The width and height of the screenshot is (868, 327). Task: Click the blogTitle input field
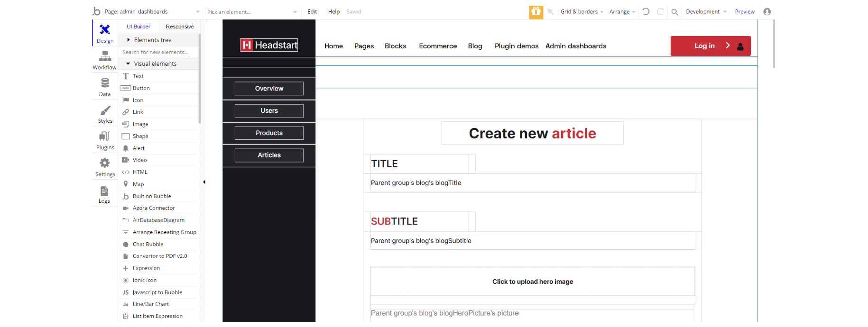coord(533,183)
